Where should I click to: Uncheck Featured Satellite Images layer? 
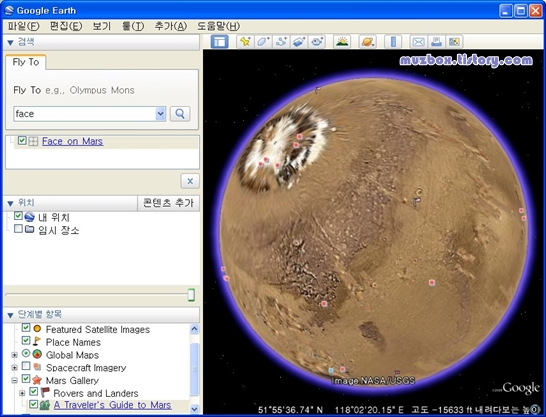coord(26,328)
